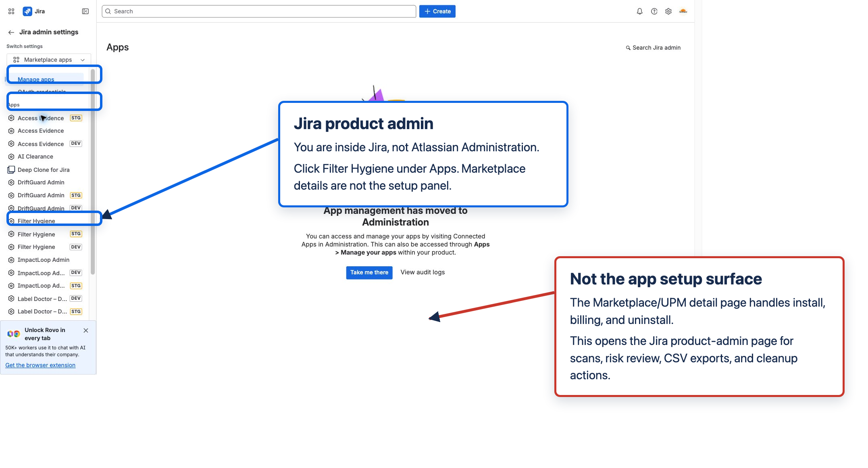The image size is (868, 468).
Task: Select Manage apps in the sidebar
Action: (36, 79)
